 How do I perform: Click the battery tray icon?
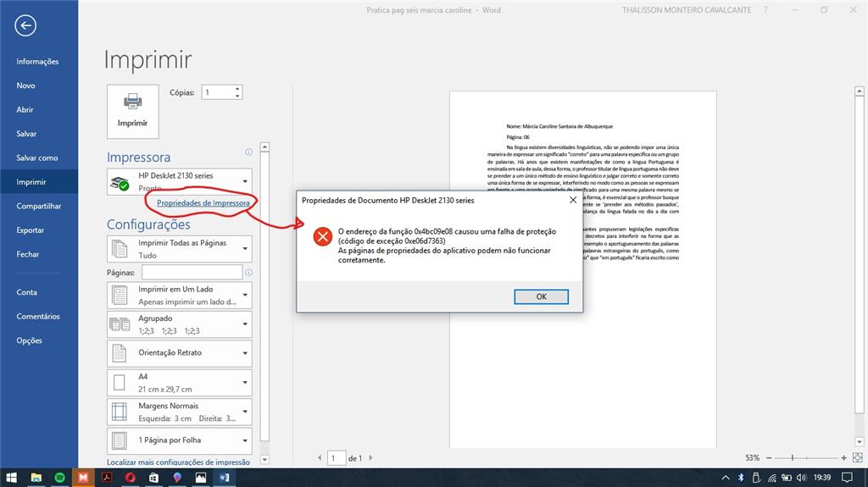point(786,477)
